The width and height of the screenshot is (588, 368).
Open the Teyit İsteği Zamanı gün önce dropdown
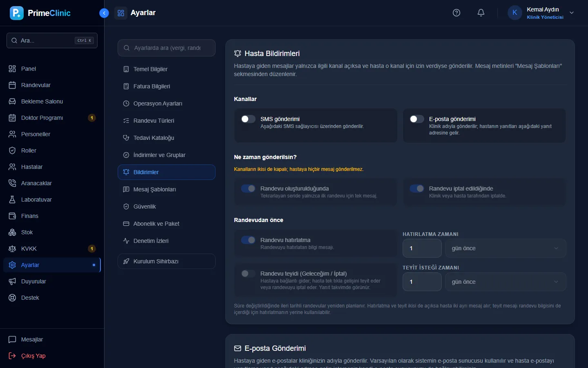pyautogui.click(x=506, y=282)
